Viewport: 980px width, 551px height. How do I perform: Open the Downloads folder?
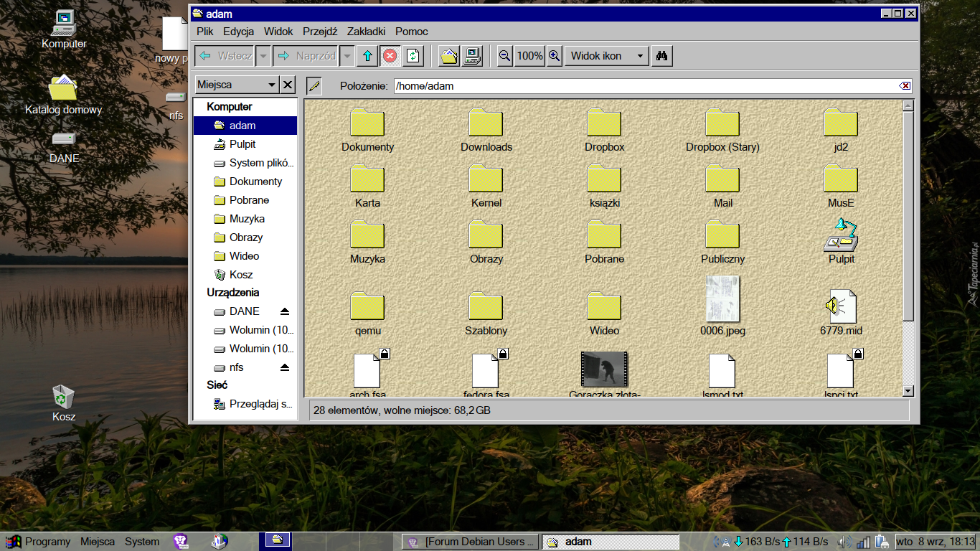[x=486, y=130]
